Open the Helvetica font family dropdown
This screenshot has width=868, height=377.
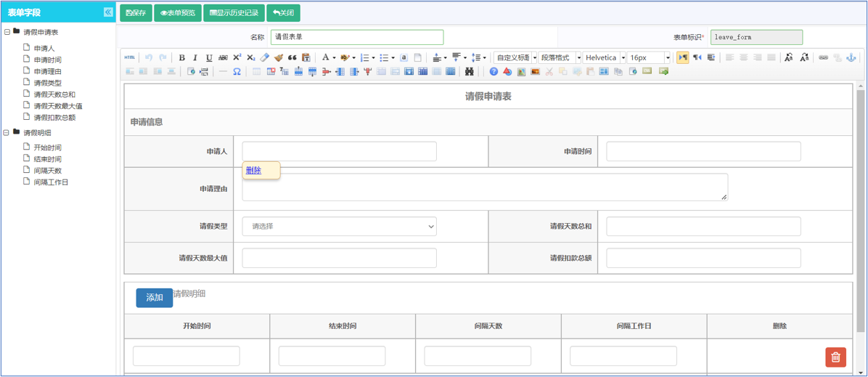[605, 58]
